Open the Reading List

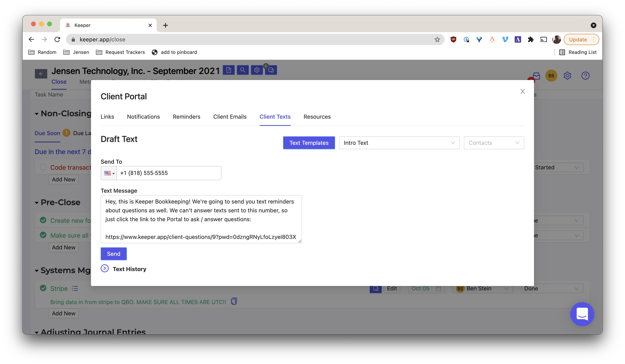tap(578, 52)
